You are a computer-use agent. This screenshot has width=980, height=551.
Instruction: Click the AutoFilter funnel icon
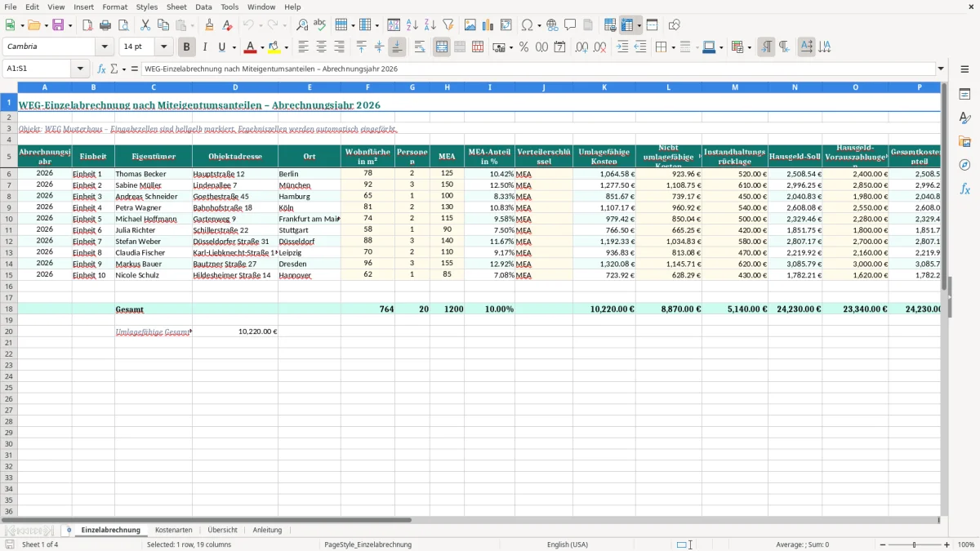[x=448, y=25]
